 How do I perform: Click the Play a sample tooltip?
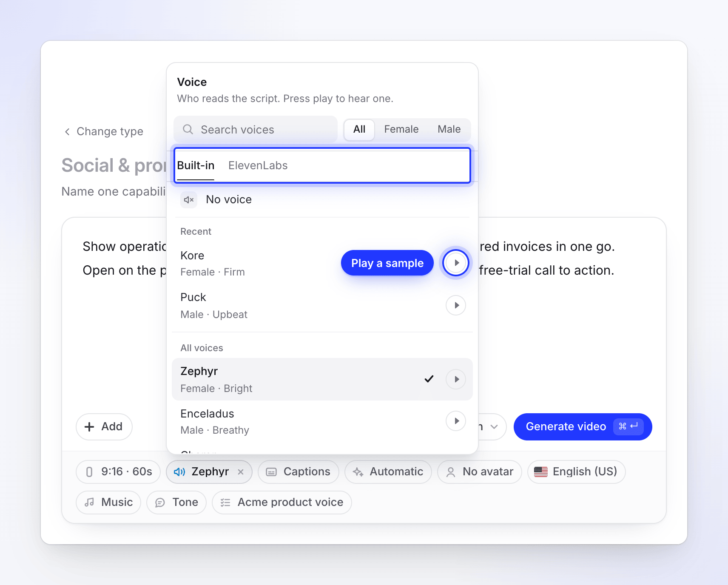387,263
